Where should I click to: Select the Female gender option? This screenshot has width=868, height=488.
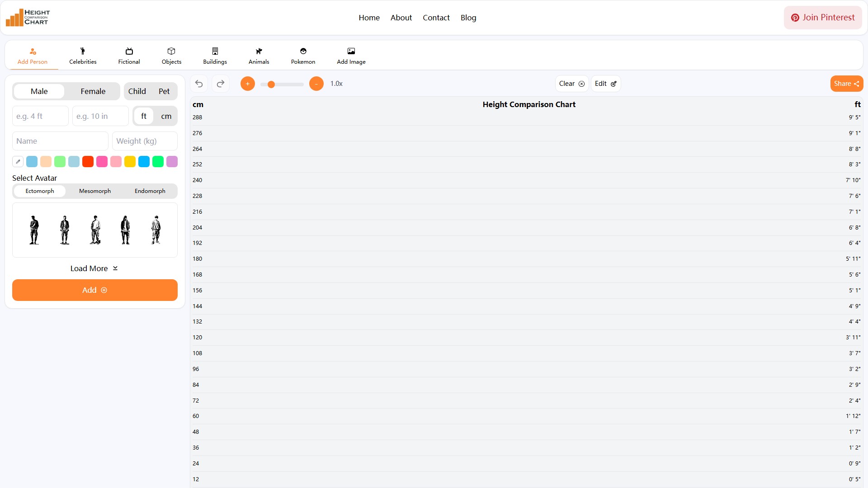click(x=93, y=91)
